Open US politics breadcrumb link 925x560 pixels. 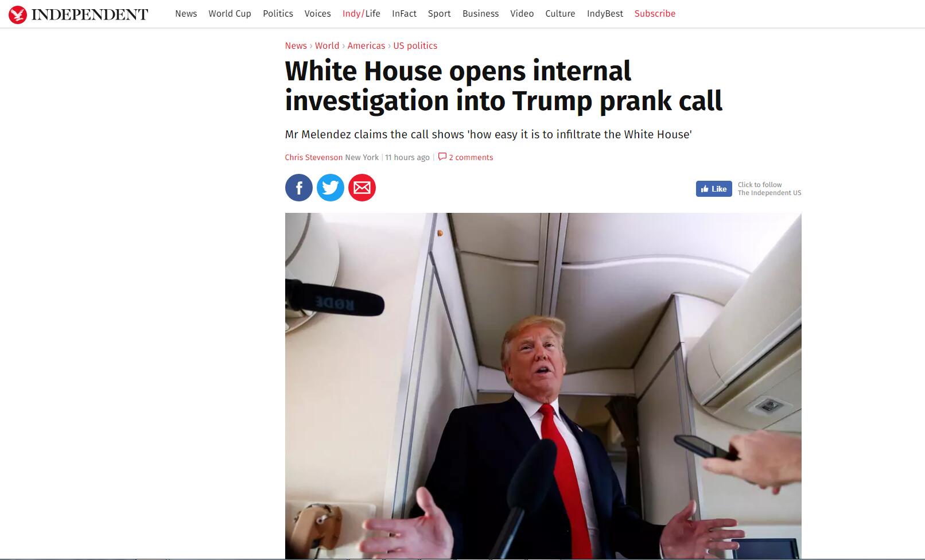click(x=415, y=46)
